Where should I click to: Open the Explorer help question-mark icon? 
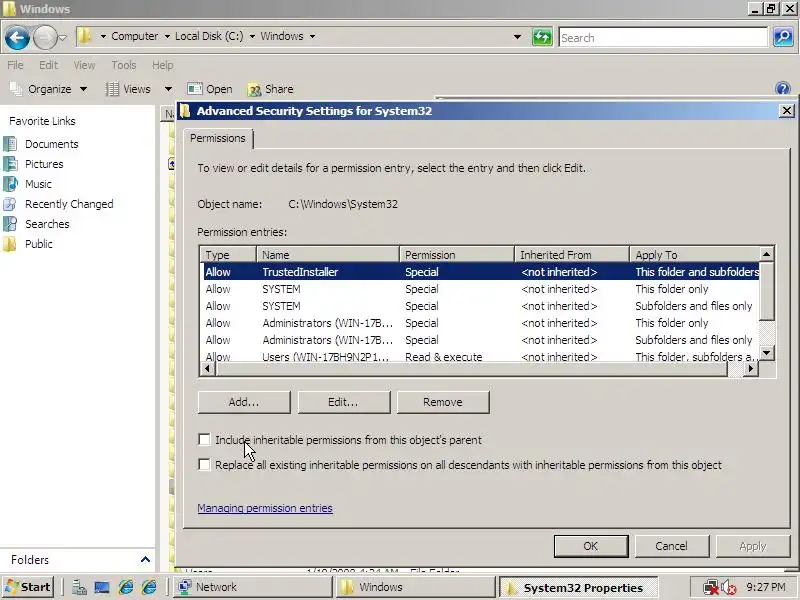(x=782, y=89)
